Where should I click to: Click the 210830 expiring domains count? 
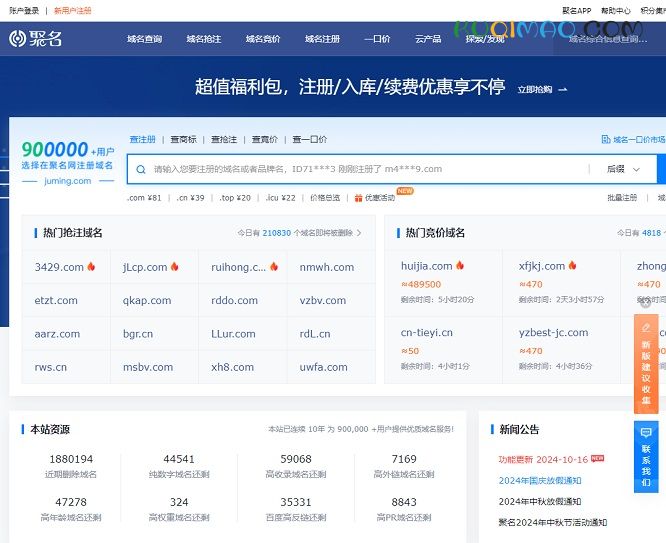[277, 233]
